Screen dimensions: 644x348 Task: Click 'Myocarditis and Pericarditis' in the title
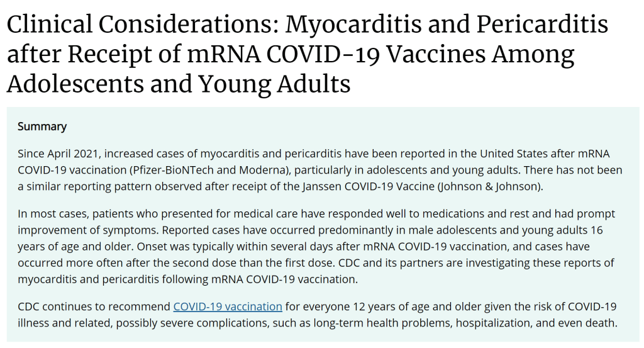(447, 25)
